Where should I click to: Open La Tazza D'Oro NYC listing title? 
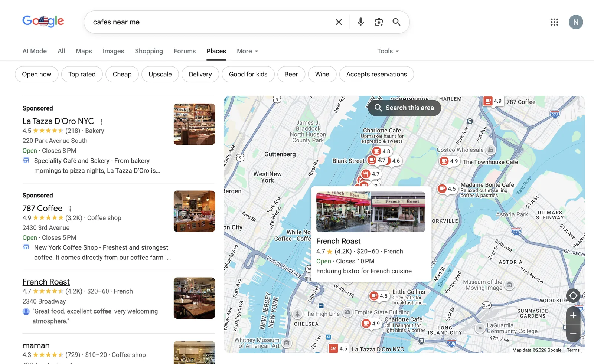(x=58, y=121)
